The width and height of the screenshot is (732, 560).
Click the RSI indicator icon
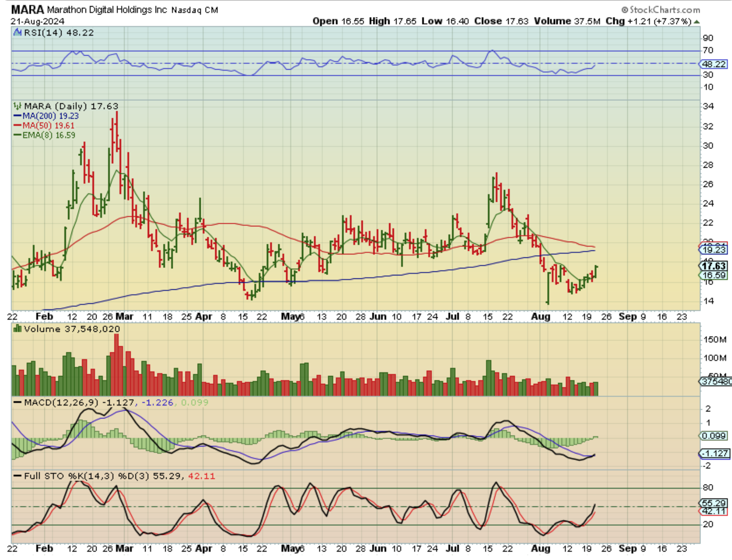tap(17, 33)
